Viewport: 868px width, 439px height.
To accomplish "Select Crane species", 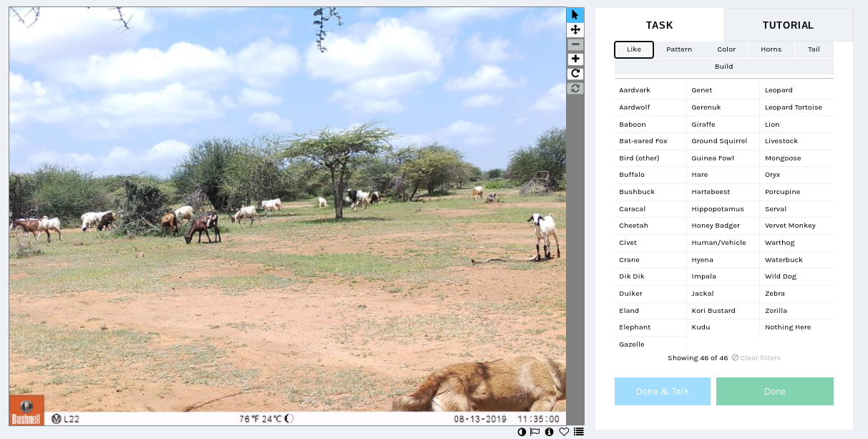I will 650,260.
